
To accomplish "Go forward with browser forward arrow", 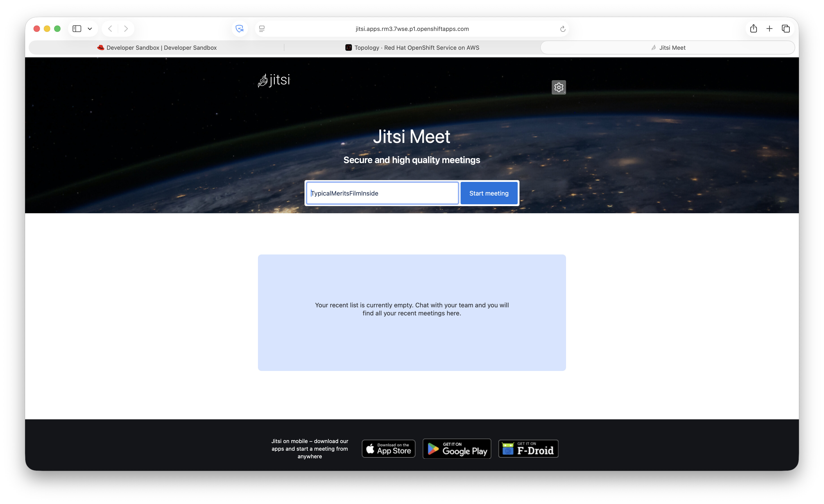I will tap(126, 29).
